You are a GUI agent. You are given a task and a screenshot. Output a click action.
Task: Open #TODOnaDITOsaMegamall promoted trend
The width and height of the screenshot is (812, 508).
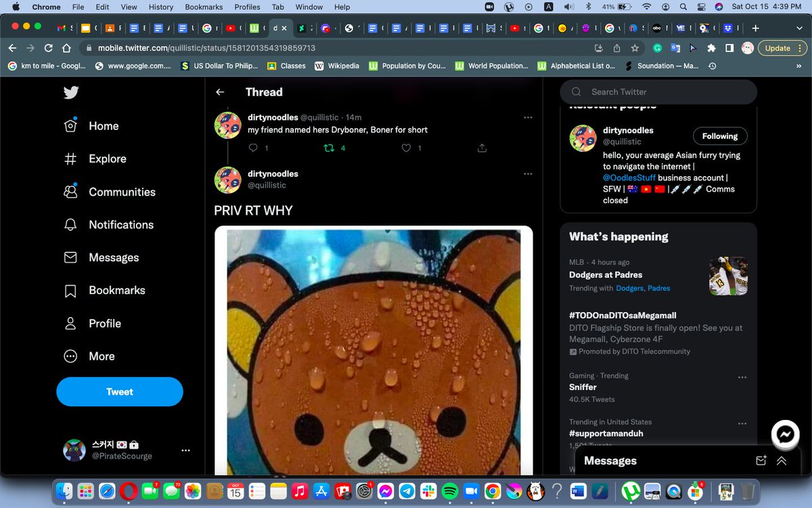pos(623,316)
